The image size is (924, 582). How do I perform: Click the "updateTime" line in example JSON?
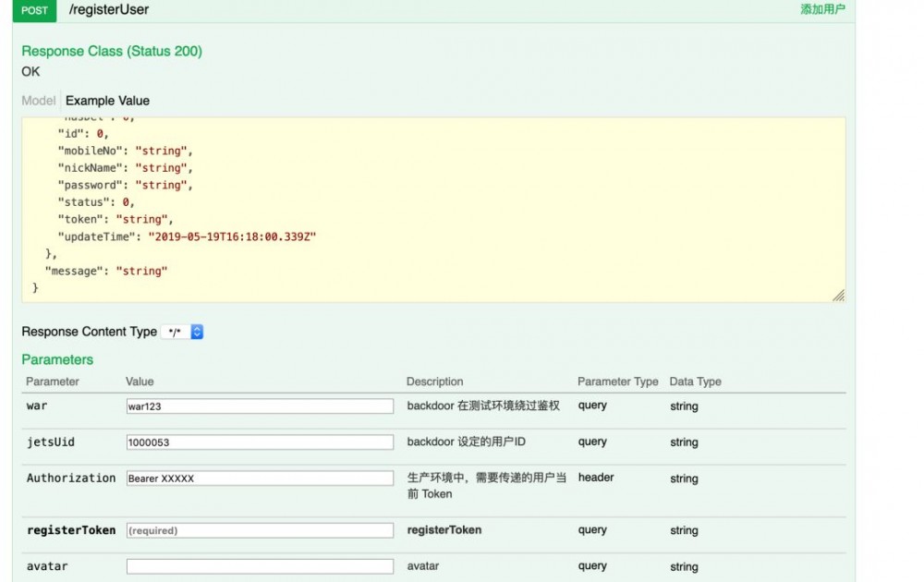pyautogui.click(x=187, y=236)
